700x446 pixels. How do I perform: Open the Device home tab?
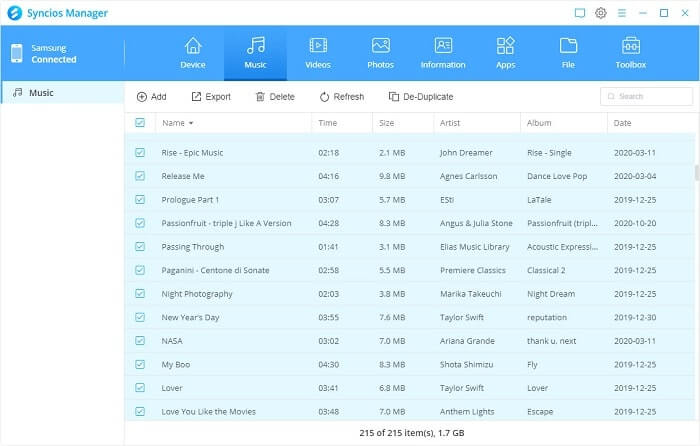tap(193, 53)
